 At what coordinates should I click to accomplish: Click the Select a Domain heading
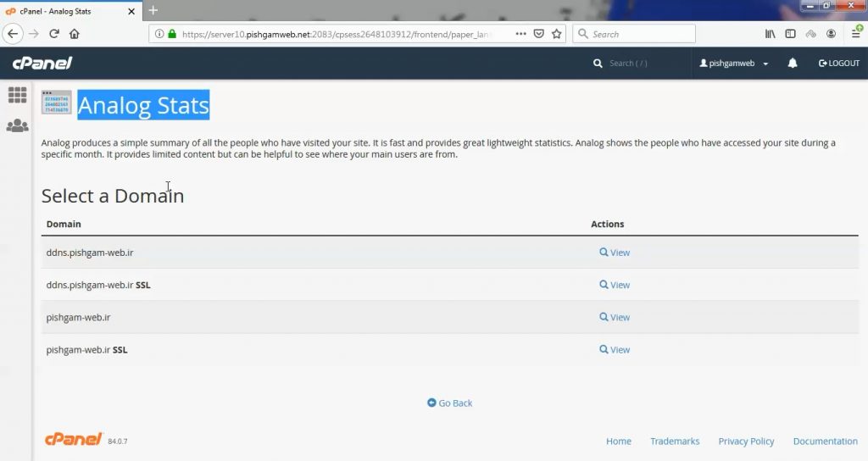pos(113,196)
